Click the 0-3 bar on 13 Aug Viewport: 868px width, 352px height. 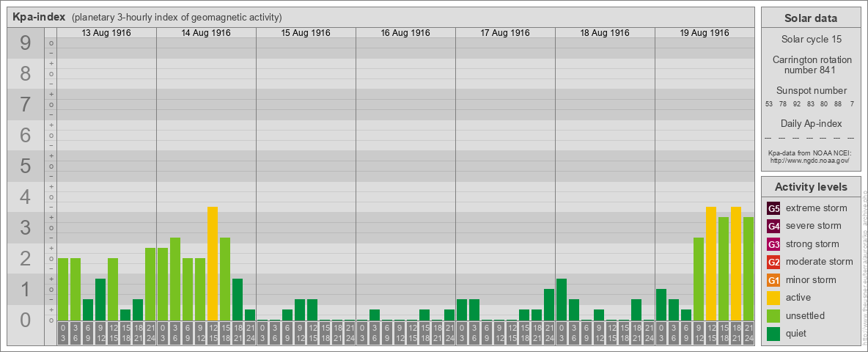click(x=63, y=290)
